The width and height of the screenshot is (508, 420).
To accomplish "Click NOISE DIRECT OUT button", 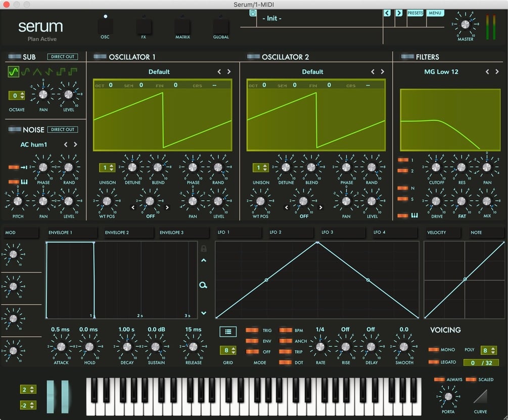I will 63,129.
